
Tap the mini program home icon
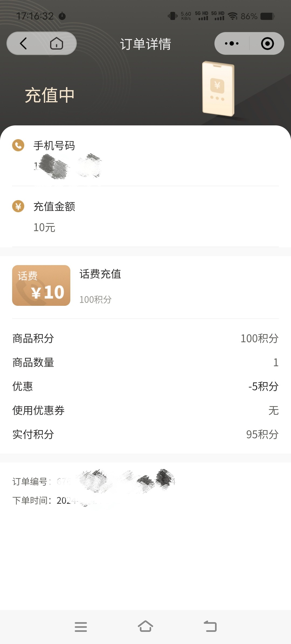coord(57,43)
